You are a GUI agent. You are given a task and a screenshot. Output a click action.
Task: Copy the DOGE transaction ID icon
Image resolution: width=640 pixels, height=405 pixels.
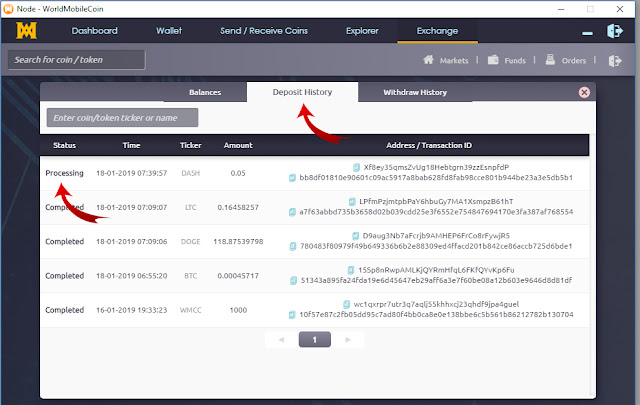tap(293, 246)
